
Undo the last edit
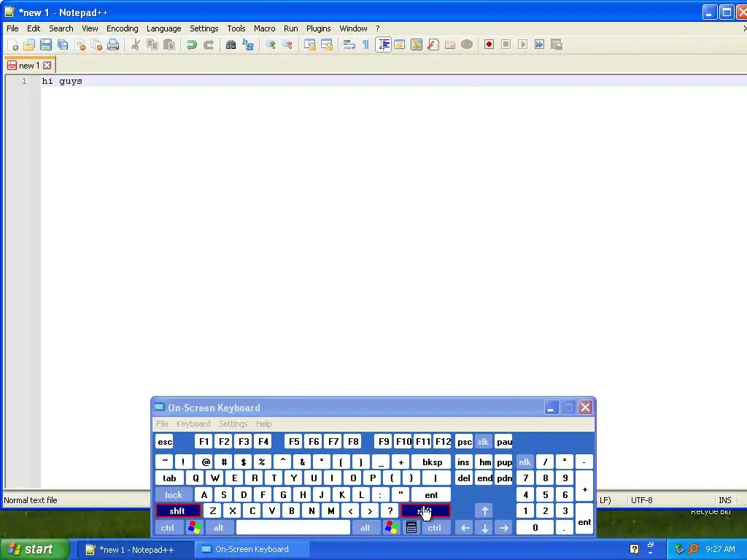click(x=192, y=44)
